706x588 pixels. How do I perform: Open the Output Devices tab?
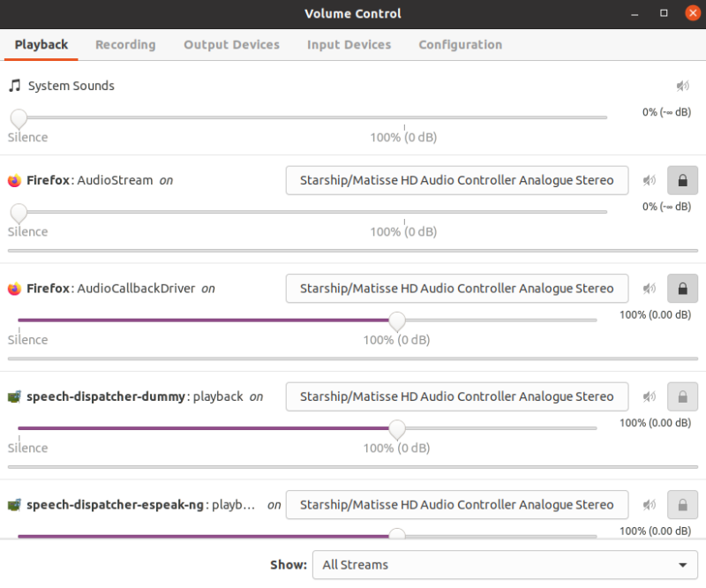pos(231,45)
